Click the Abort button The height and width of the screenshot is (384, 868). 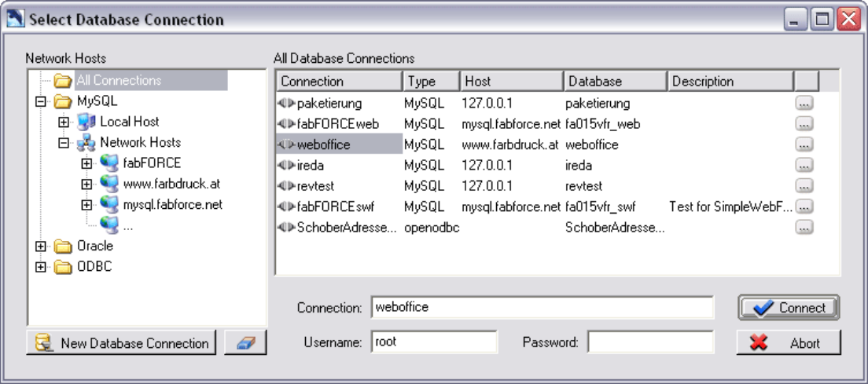pos(789,342)
